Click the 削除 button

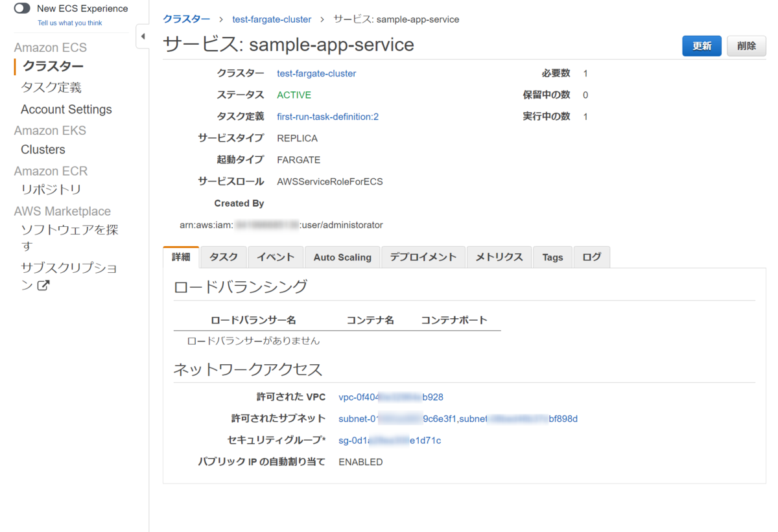[x=746, y=46]
